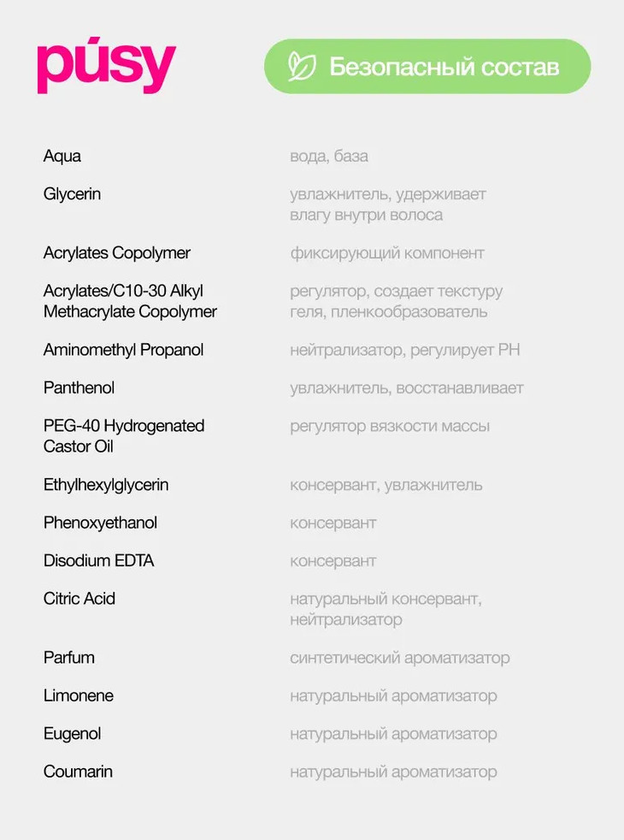Image resolution: width=624 pixels, height=840 pixels.
Task: Click the Aminomethyl Propanol ingredient
Action: coord(123,350)
